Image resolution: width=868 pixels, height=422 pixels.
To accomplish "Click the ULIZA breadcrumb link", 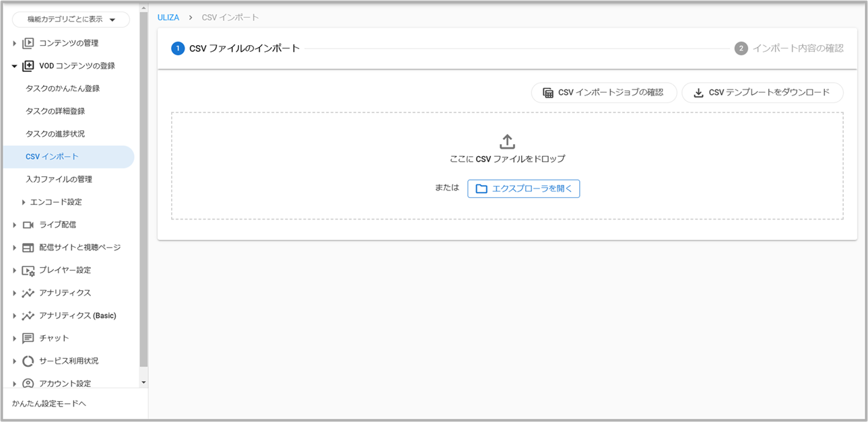I will click(168, 17).
